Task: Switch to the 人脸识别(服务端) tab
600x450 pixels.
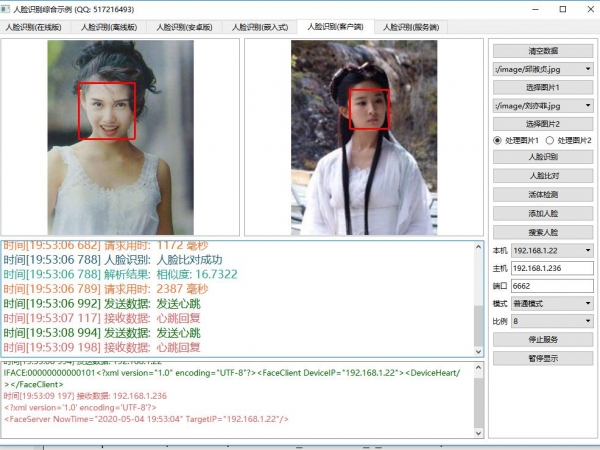Action: point(410,27)
